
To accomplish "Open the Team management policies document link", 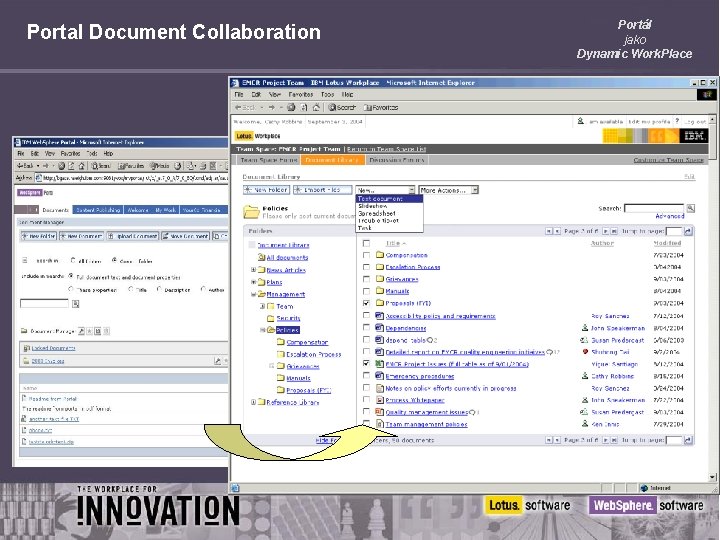I will coord(426,424).
